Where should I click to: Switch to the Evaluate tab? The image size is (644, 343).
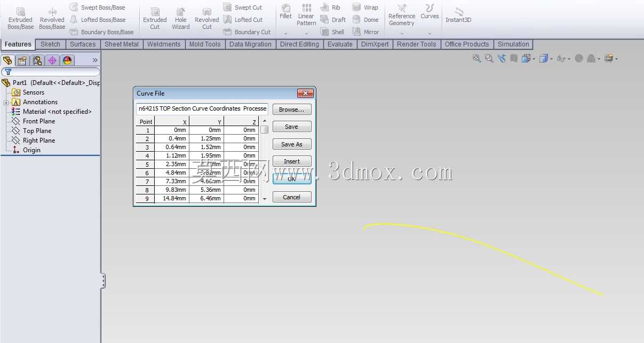340,44
